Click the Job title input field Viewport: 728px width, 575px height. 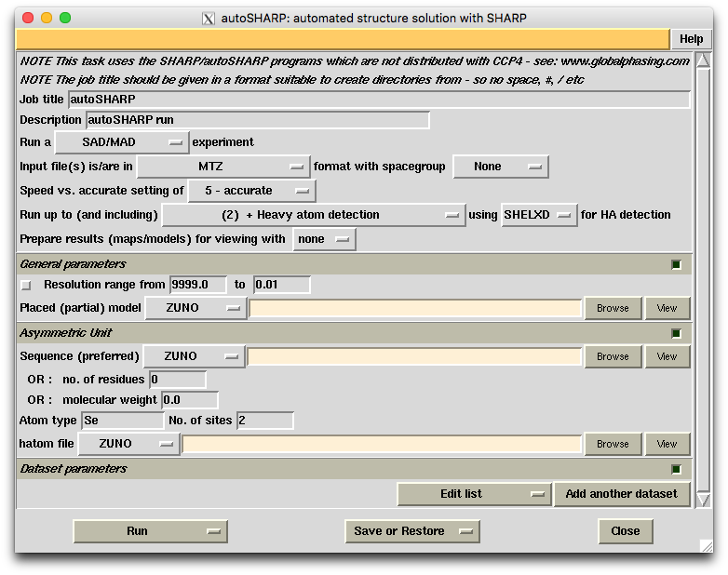(379, 100)
